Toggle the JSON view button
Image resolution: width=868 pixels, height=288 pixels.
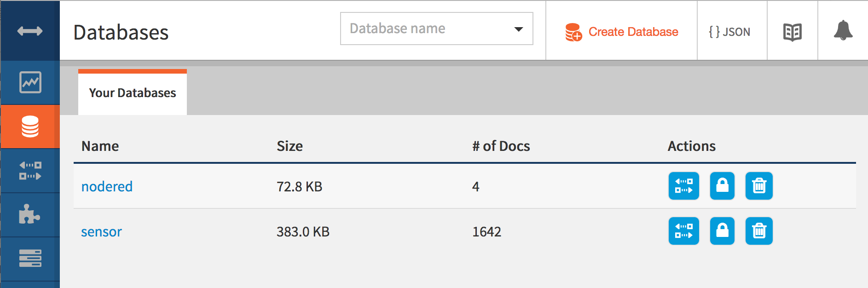click(729, 32)
